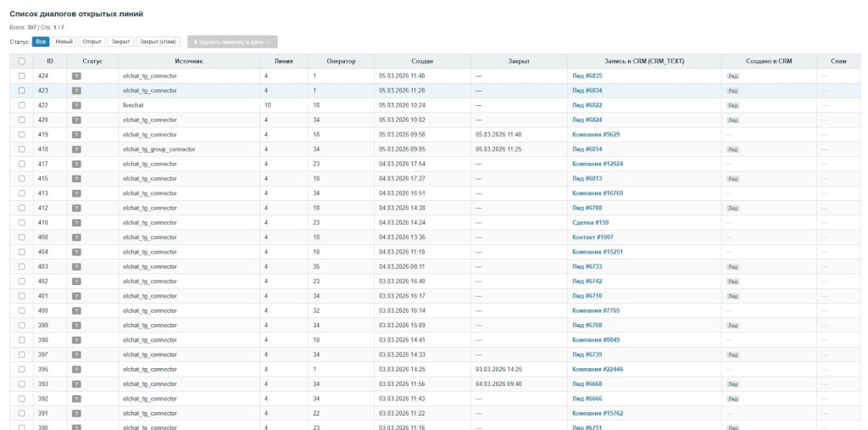Viewport: 868px width, 430px height.
Task: Open the 'Лид #6835' CRM link
Action: [x=587, y=76]
